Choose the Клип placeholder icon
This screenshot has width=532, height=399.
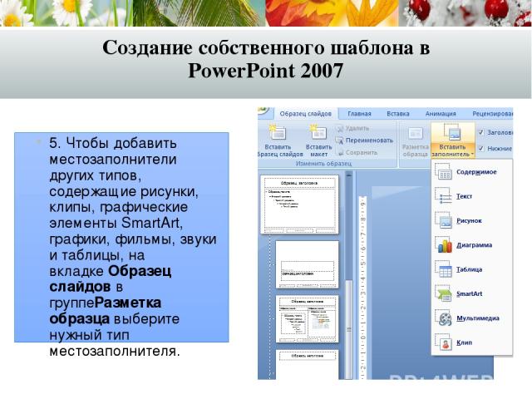tap(443, 342)
